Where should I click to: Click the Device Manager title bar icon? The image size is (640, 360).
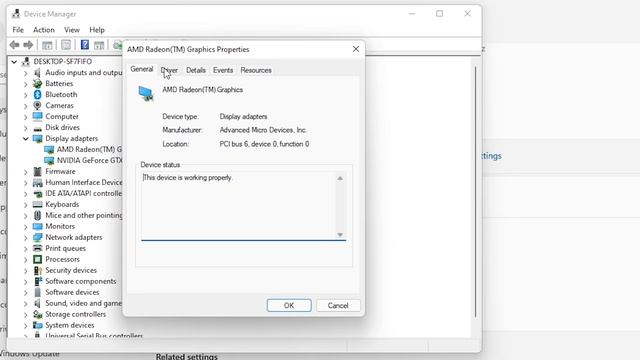[16, 14]
